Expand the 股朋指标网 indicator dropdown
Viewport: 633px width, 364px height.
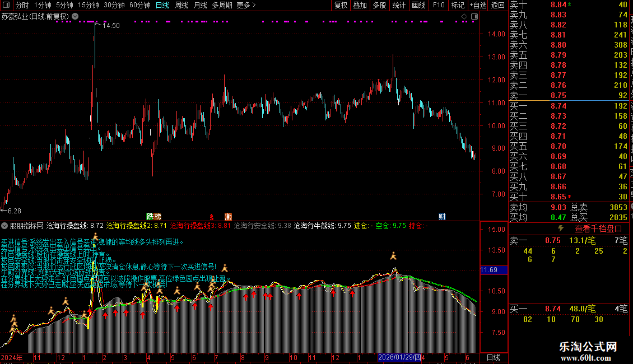pos(4,226)
